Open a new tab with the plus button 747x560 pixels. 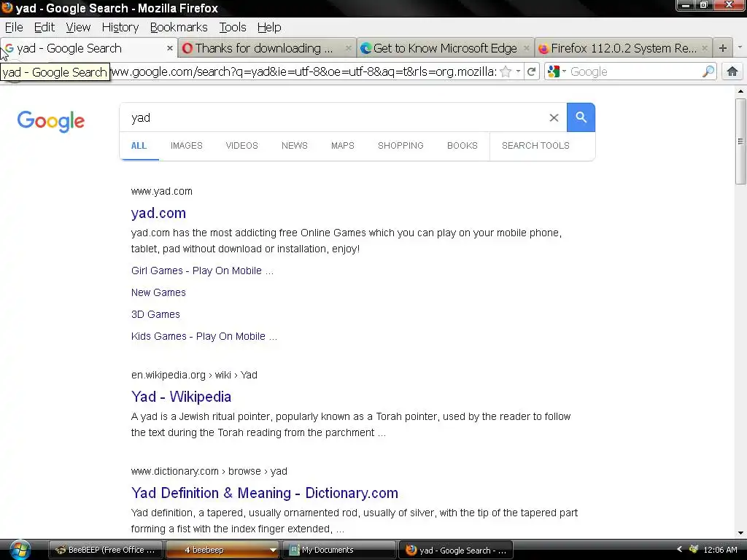(723, 48)
